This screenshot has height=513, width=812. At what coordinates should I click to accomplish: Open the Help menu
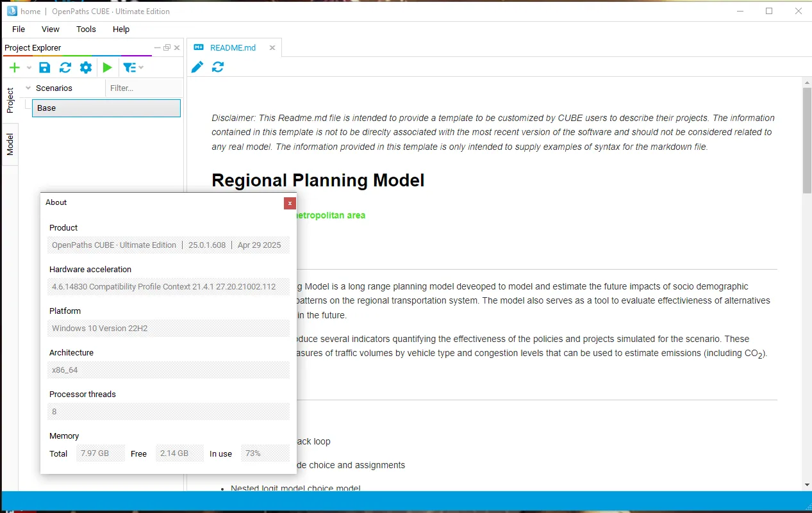pyautogui.click(x=121, y=29)
